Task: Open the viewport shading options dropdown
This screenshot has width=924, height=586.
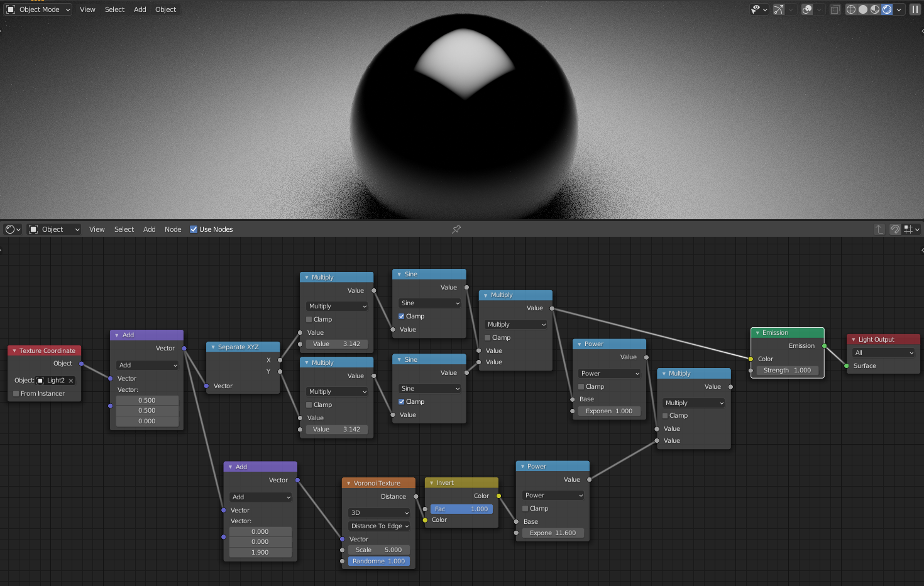Action: (x=899, y=9)
